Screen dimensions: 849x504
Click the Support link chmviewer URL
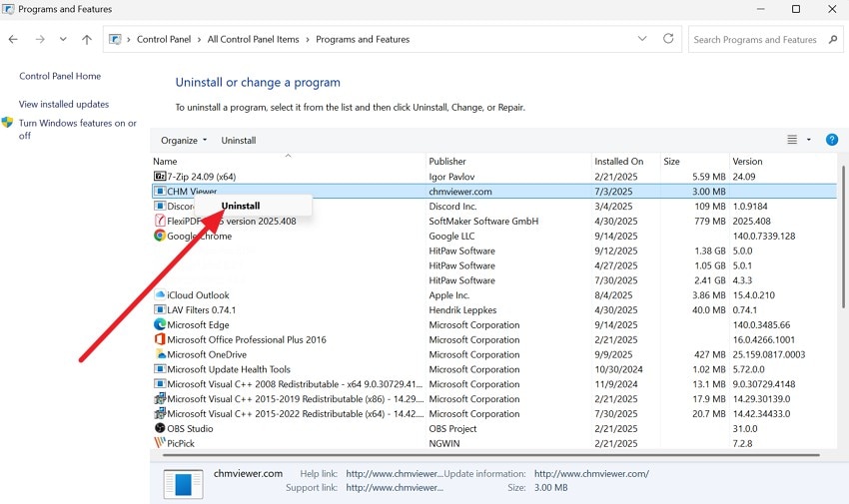395,487
